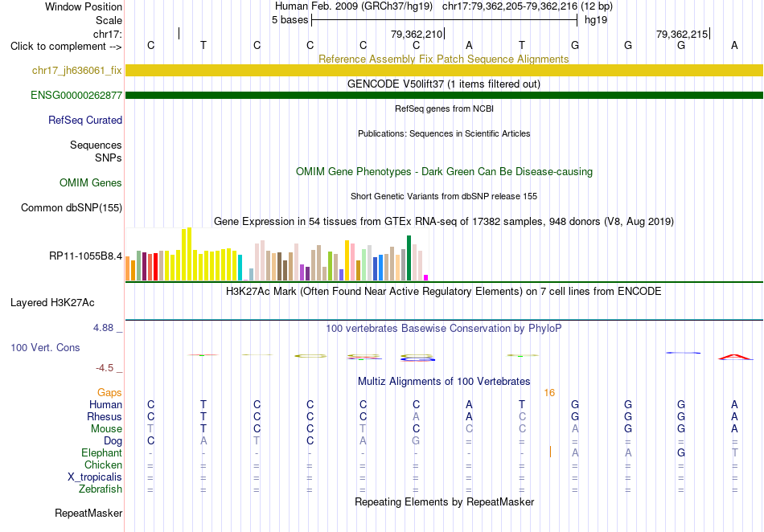Click GENCODE V50lift37 track title
The image size is (764, 532).
point(444,84)
